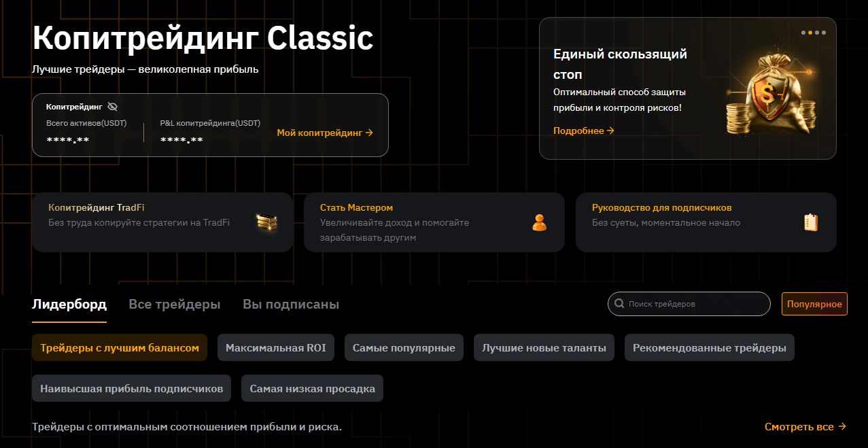868x448 pixels.
Task: Click 'Смотреть все' arrow link
Action: click(x=805, y=427)
